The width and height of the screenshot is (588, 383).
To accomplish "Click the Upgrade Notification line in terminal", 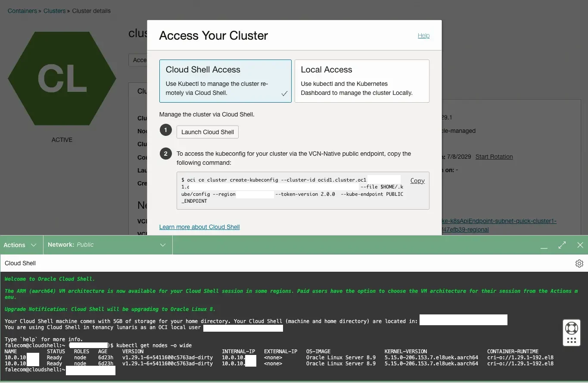I will pyautogui.click(x=110, y=309).
